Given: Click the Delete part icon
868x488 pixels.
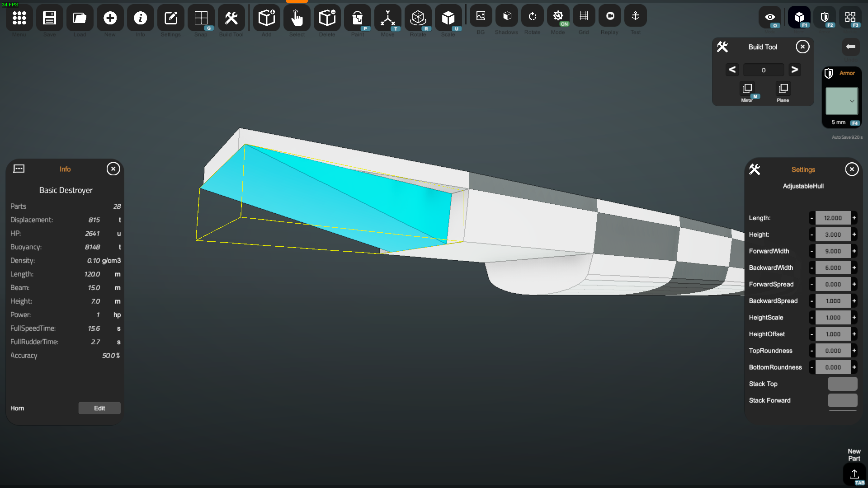Looking at the screenshot, I should (x=327, y=18).
